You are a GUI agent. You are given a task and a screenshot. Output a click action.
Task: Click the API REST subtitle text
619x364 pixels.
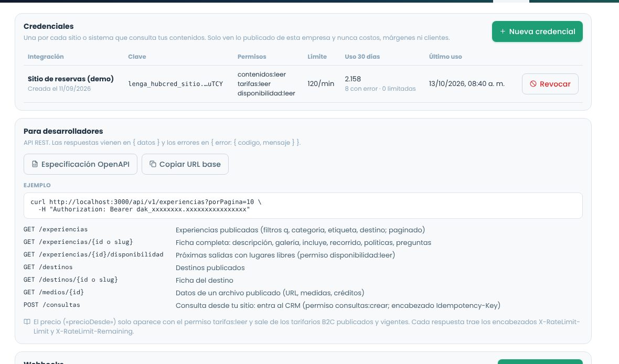[162, 143]
